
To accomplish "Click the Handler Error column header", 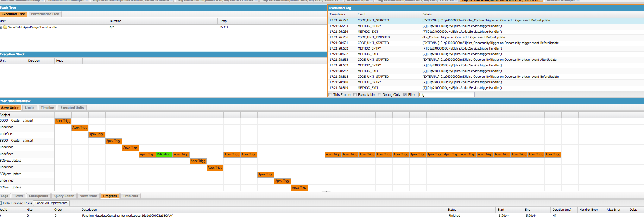I will pyautogui.click(x=591, y=210).
